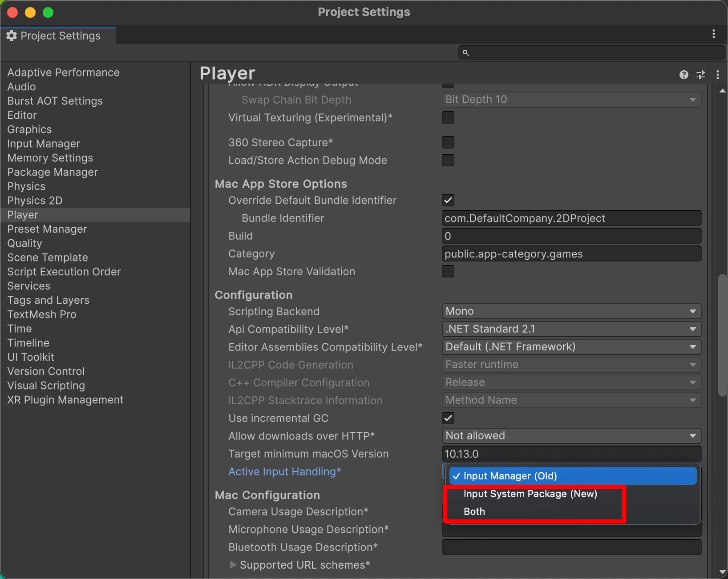Screen dimensions: 728x579
Task: Open C++ Compiler Configuration dropdown
Action: [x=571, y=382]
